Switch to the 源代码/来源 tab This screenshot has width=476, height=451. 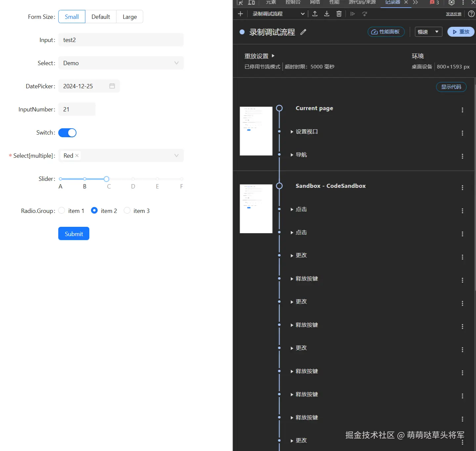[362, 2]
